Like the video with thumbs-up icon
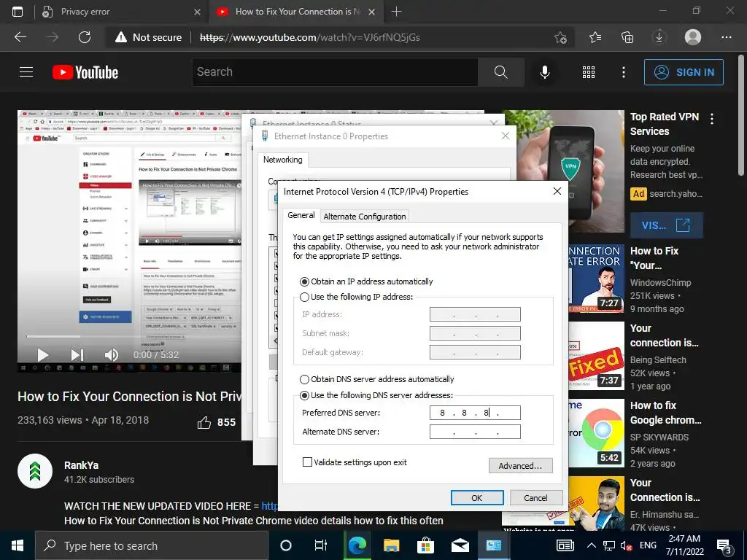Image resolution: width=747 pixels, height=560 pixels. pyautogui.click(x=204, y=422)
